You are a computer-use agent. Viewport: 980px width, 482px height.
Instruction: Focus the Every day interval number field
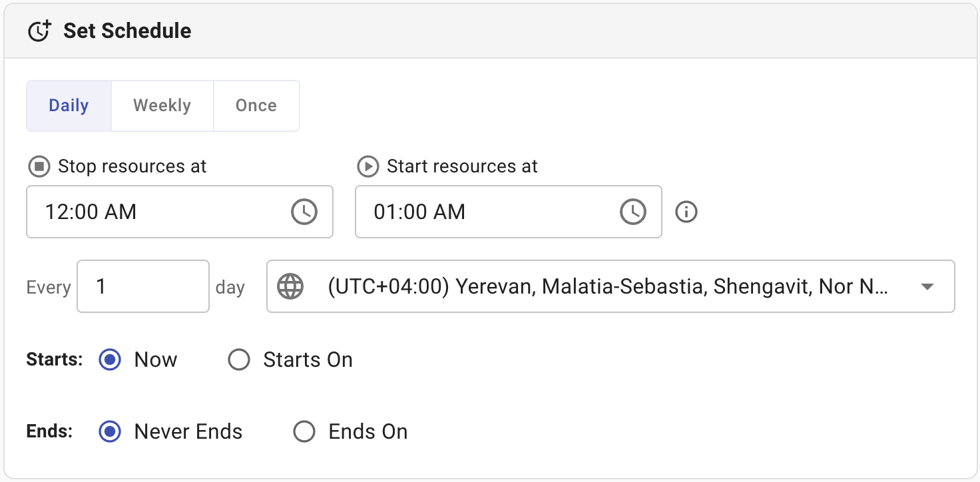(142, 286)
